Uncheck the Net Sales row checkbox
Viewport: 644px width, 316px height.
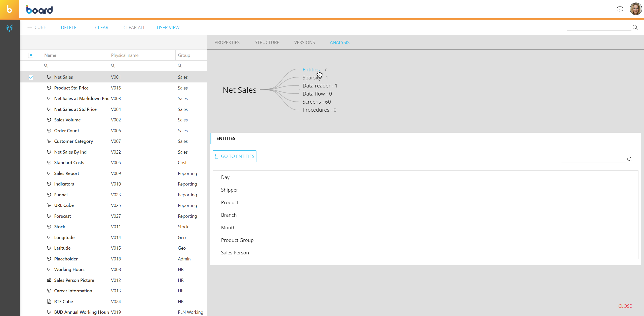click(x=31, y=77)
